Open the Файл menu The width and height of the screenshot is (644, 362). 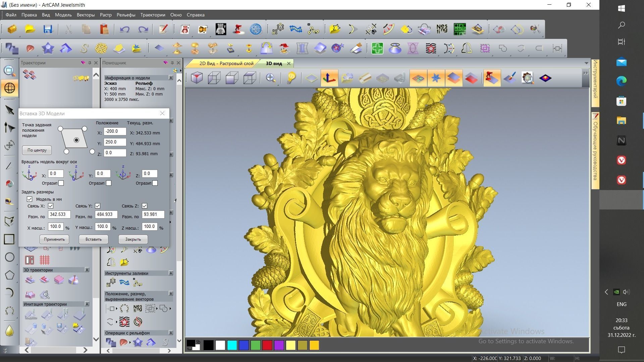pyautogui.click(x=11, y=15)
